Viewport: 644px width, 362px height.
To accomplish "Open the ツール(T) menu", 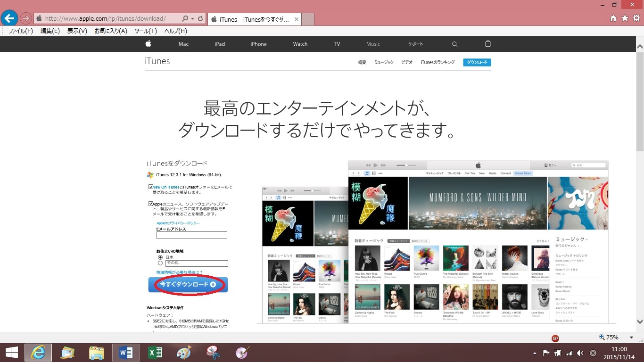I will click(x=146, y=31).
